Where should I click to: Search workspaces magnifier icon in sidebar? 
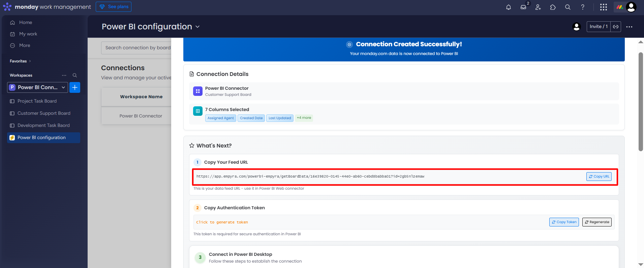pyautogui.click(x=75, y=75)
